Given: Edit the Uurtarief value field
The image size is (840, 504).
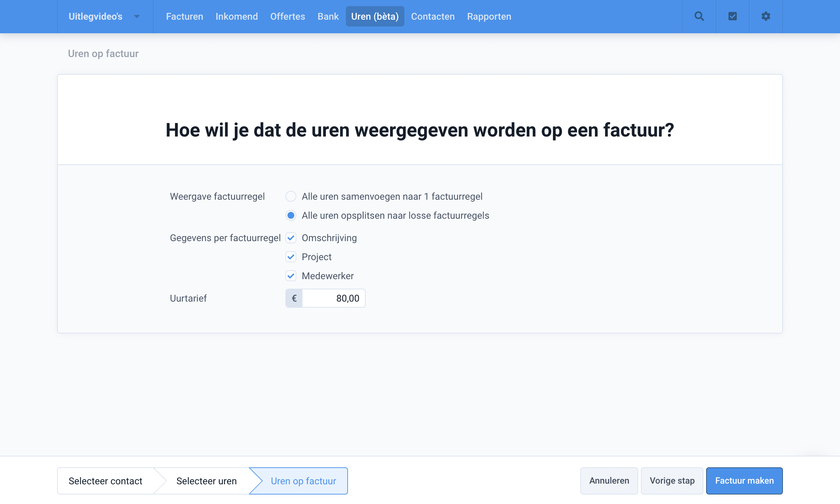Looking at the screenshot, I should [x=334, y=298].
